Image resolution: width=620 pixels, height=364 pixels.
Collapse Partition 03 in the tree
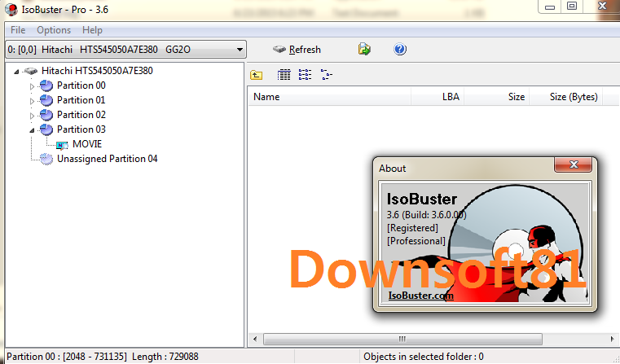tap(32, 130)
